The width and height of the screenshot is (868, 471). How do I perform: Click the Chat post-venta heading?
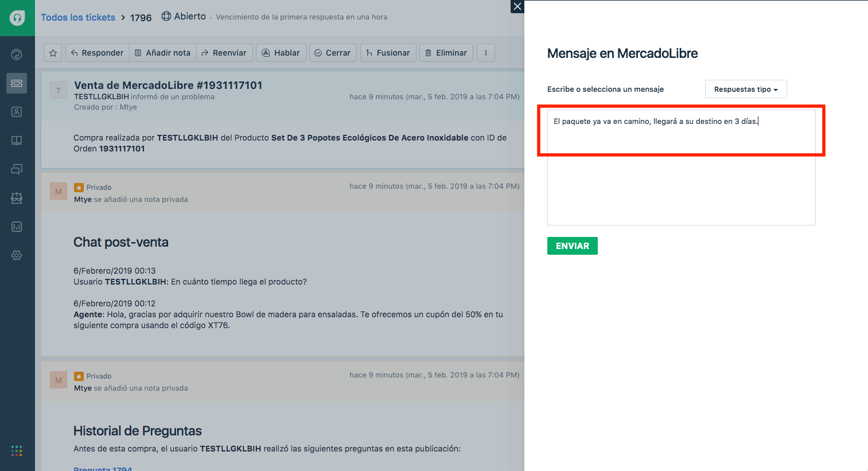point(121,242)
